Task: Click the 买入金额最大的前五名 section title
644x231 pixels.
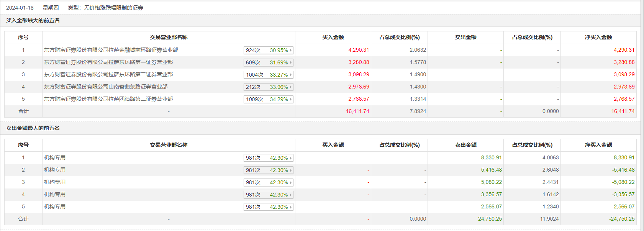Action: pyautogui.click(x=33, y=20)
